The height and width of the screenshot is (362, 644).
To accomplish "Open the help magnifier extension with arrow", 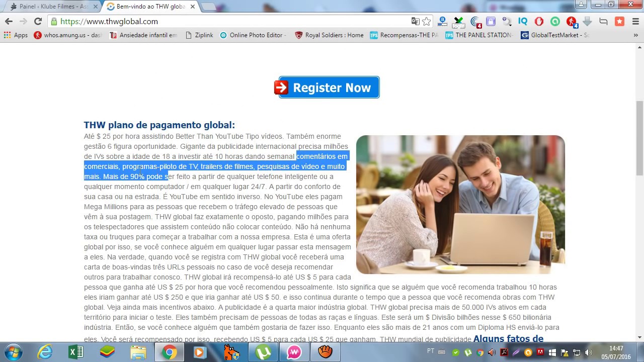I will tap(507, 22).
